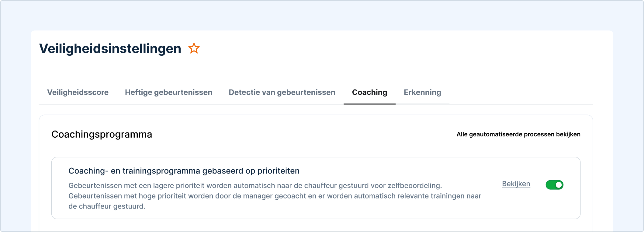Viewport: 644px width, 232px height.
Task: Disable the coaching- en trainingsprogramma toggle
Action: pyautogui.click(x=554, y=185)
